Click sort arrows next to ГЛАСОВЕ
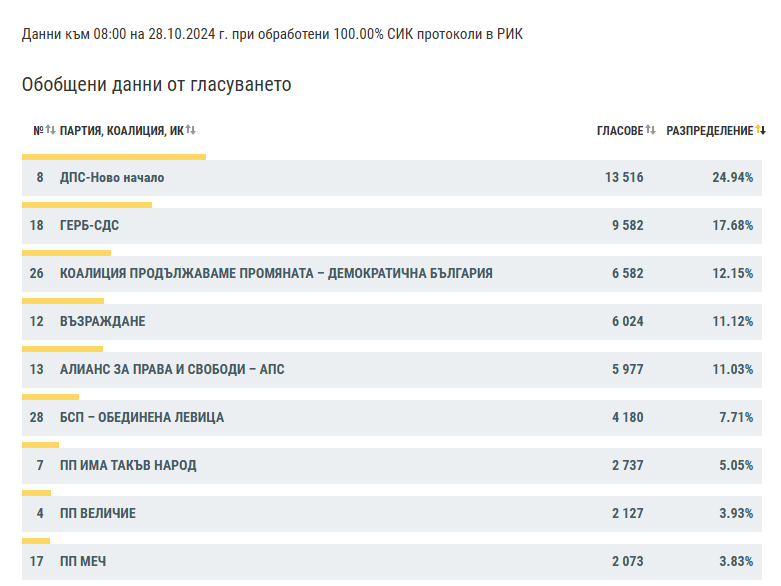Screen dimensions: 781x586 point(650,130)
